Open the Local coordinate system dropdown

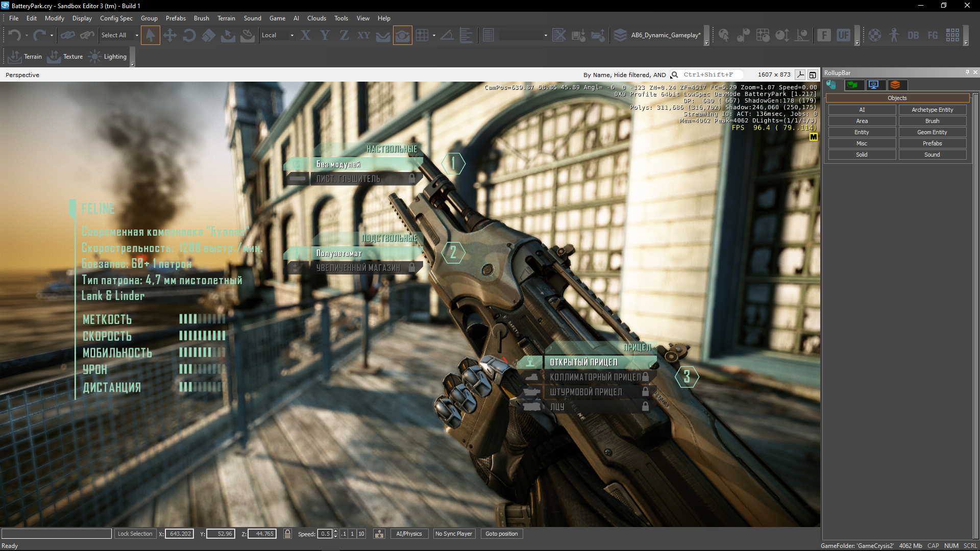coord(291,35)
